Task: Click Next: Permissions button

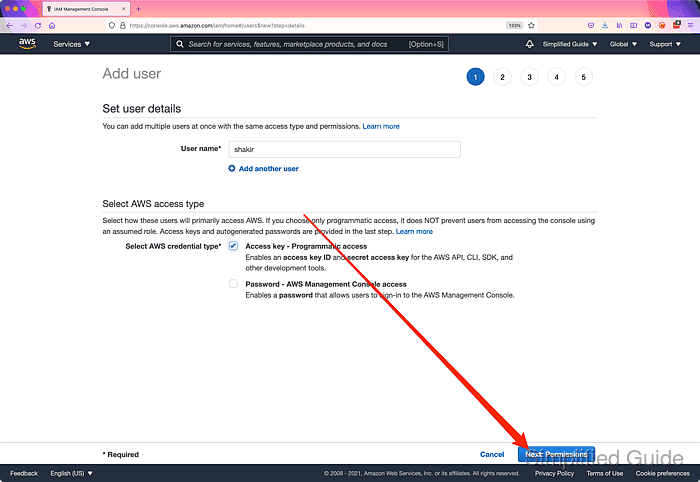Action: pos(556,454)
